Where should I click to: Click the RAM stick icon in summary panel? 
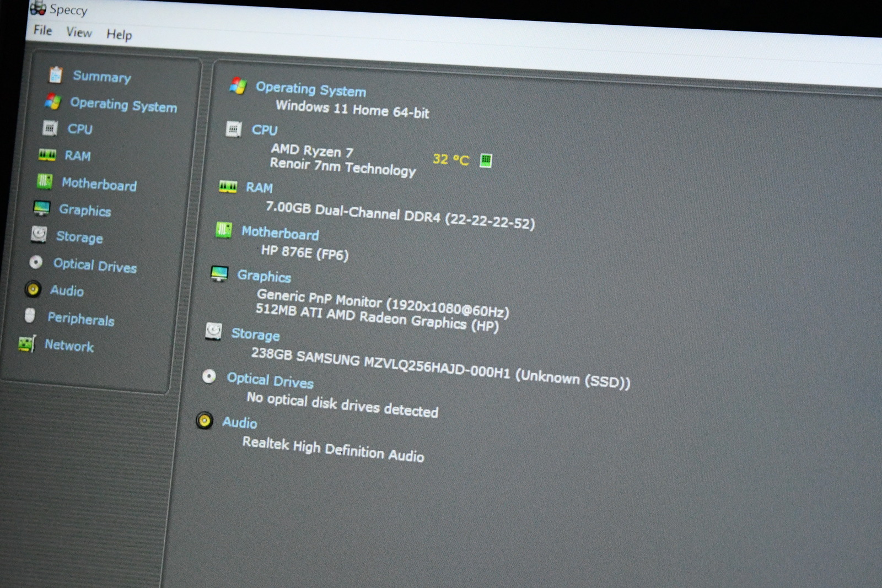[x=228, y=186]
